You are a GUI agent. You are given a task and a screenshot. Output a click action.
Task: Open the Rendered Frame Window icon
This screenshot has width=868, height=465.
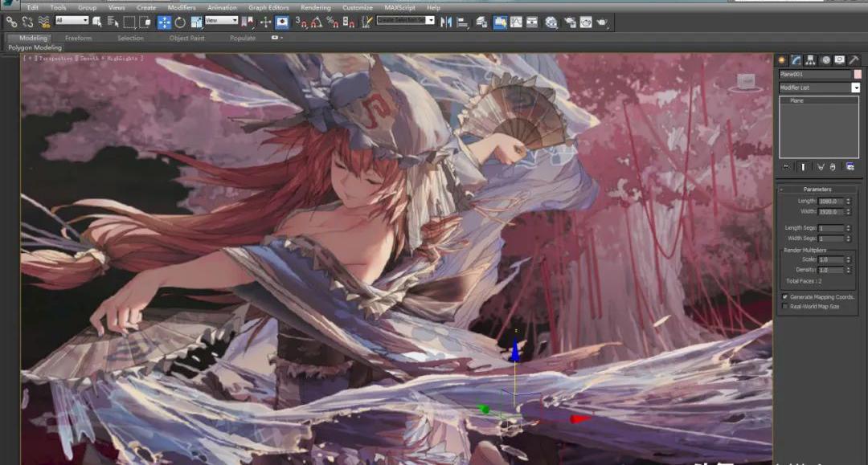coord(586,22)
